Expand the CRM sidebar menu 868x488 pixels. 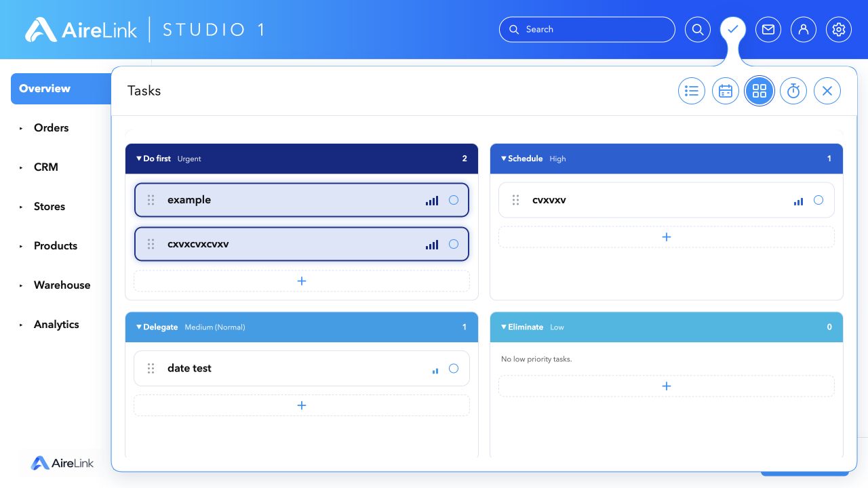pyautogui.click(x=21, y=167)
